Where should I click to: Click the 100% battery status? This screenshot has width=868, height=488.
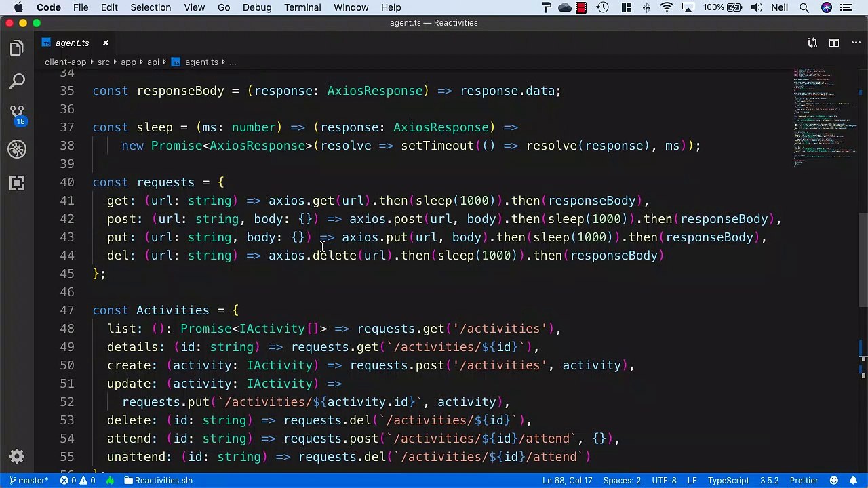click(x=722, y=7)
